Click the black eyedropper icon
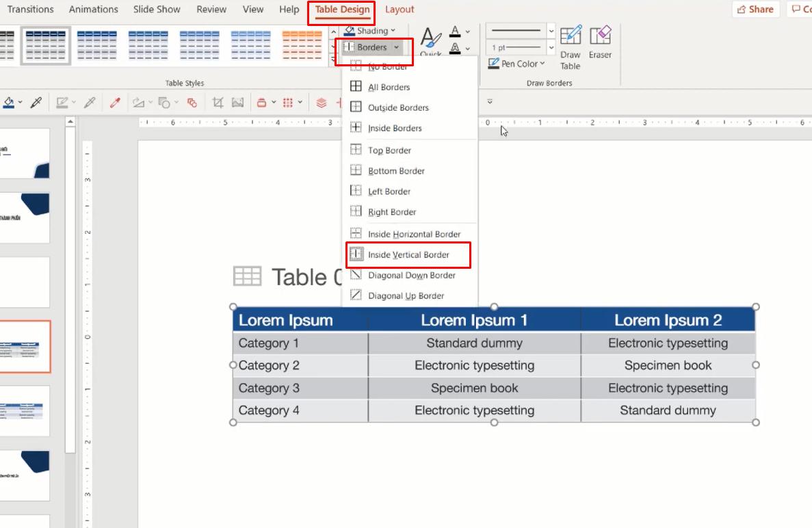Image resolution: width=812 pixels, height=528 pixels. (x=36, y=103)
